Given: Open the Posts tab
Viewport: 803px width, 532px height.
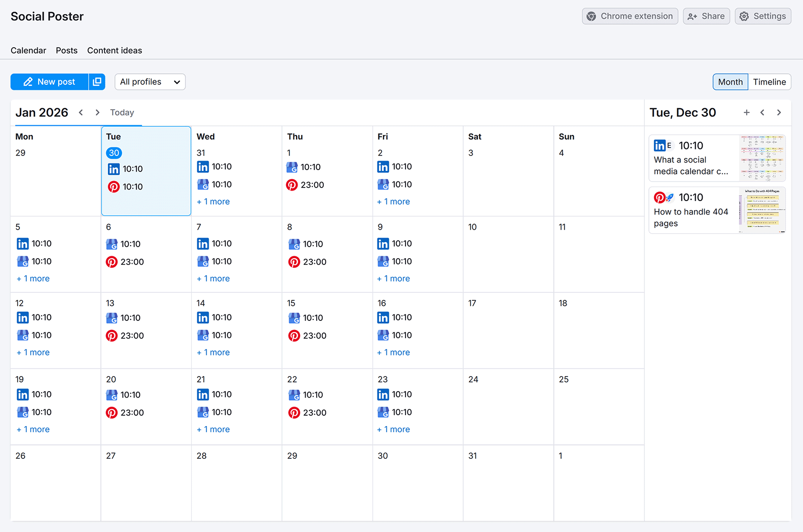Looking at the screenshot, I should [x=67, y=50].
